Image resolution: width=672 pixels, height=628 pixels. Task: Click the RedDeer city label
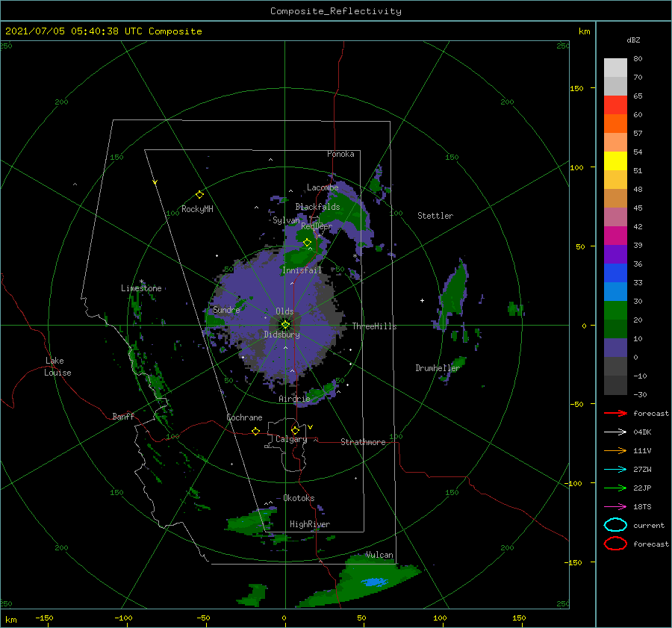point(317,226)
